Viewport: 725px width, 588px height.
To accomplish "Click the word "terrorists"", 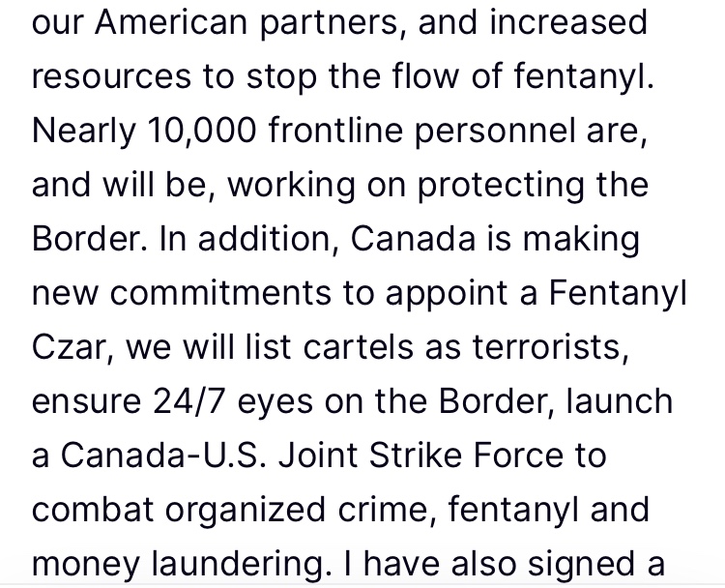I will point(550,348).
